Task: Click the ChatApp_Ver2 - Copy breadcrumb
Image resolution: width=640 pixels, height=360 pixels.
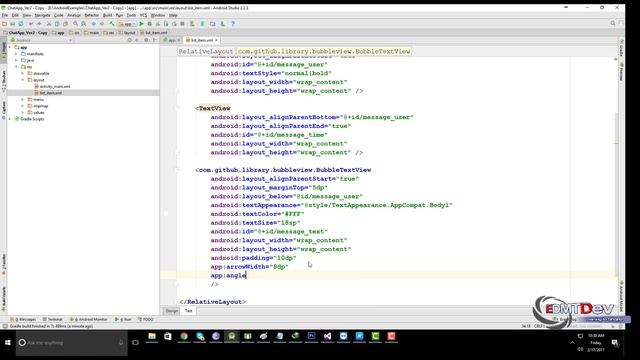Action: (25, 32)
